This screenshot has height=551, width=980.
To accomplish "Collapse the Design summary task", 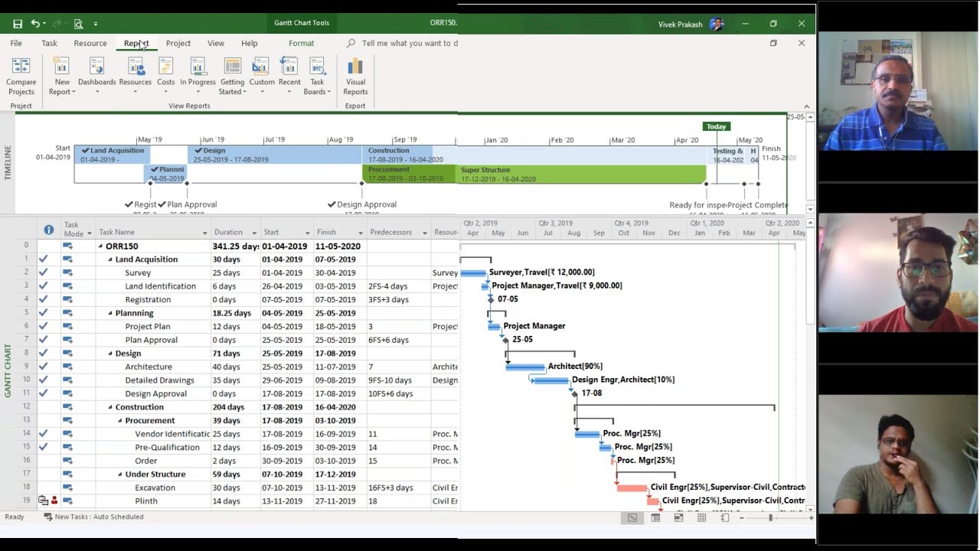I will click(x=110, y=354).
